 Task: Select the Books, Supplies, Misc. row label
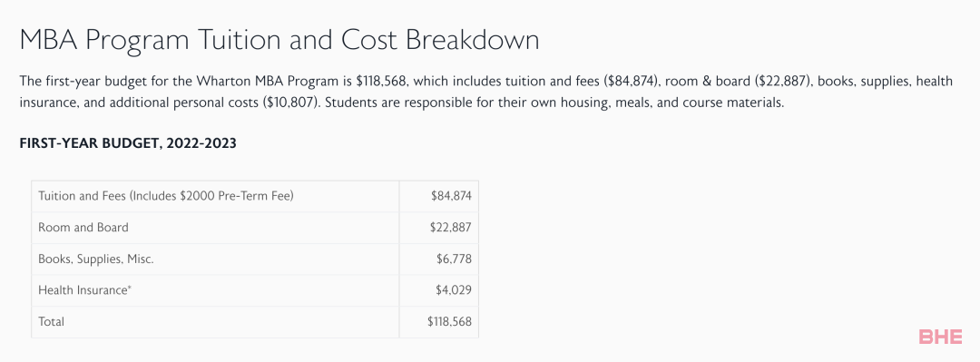click(95, 259)
